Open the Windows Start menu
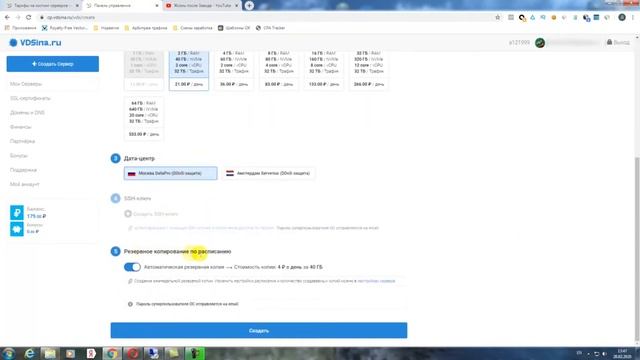 (9, 353)
